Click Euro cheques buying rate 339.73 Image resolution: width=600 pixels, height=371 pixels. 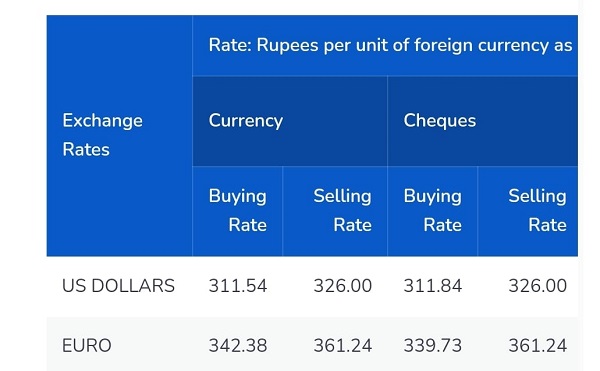pos(433,346)
